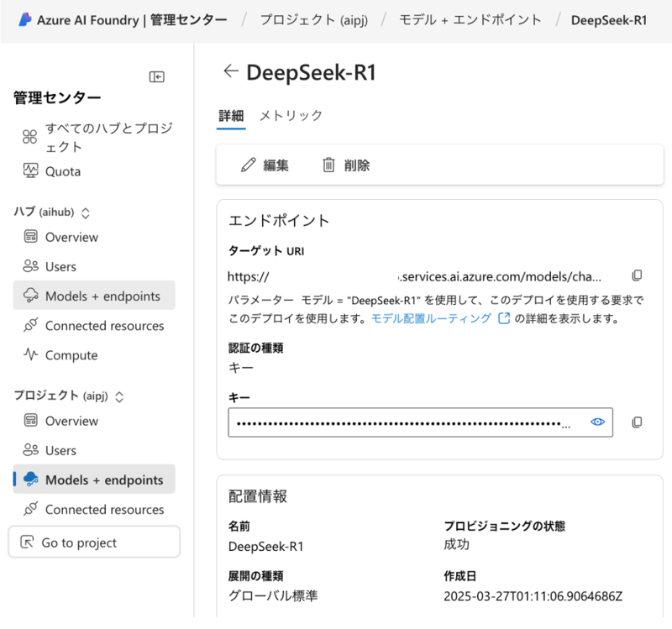The height and width of the screenshot is (629, 672).
Task: Click the project Overview icon
Action: coord(30,421)
